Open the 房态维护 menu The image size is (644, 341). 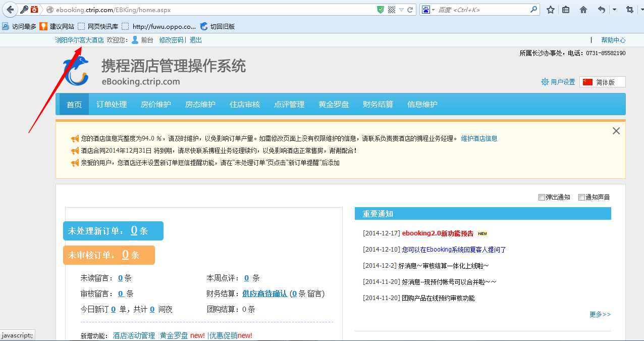200,104
